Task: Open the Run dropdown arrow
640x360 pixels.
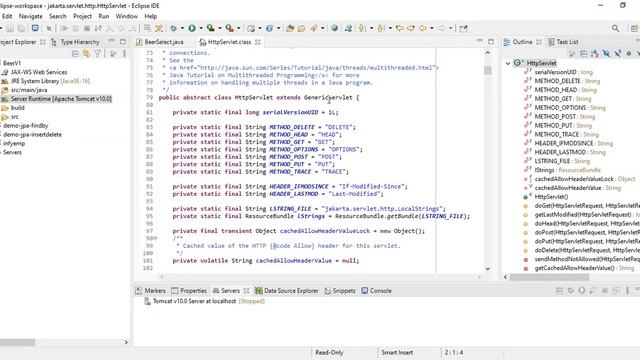Action: (x=200, y=28)
